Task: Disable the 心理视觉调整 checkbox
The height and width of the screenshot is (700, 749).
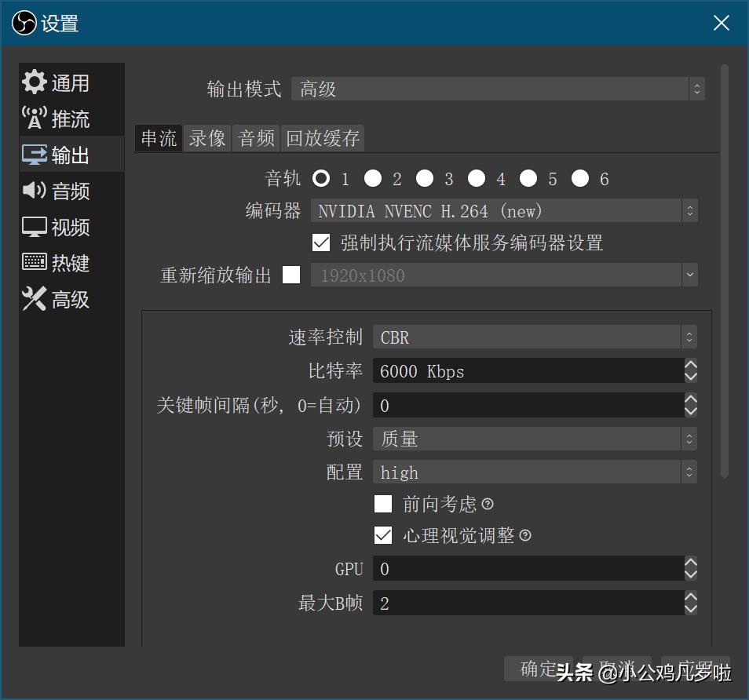Action: click(x=383, y=535)
